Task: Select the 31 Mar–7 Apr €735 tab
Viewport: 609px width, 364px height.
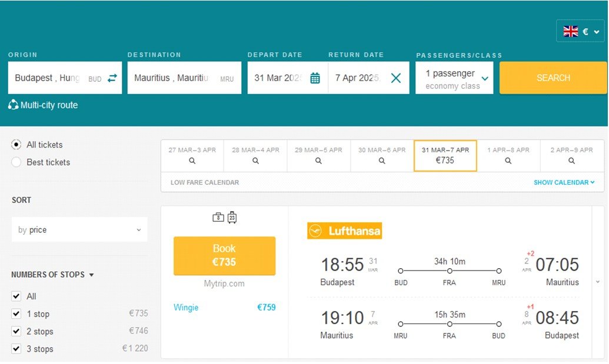Action: tap(445, 156)
